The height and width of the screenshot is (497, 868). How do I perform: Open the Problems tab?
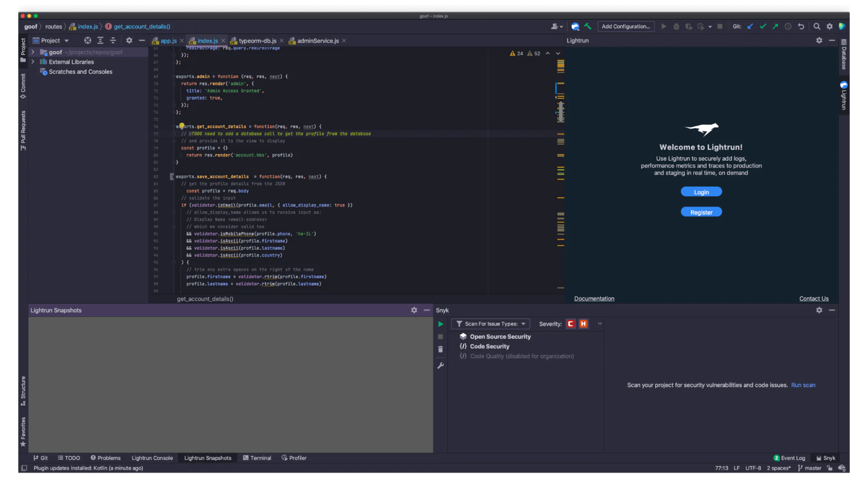point(106,458)
